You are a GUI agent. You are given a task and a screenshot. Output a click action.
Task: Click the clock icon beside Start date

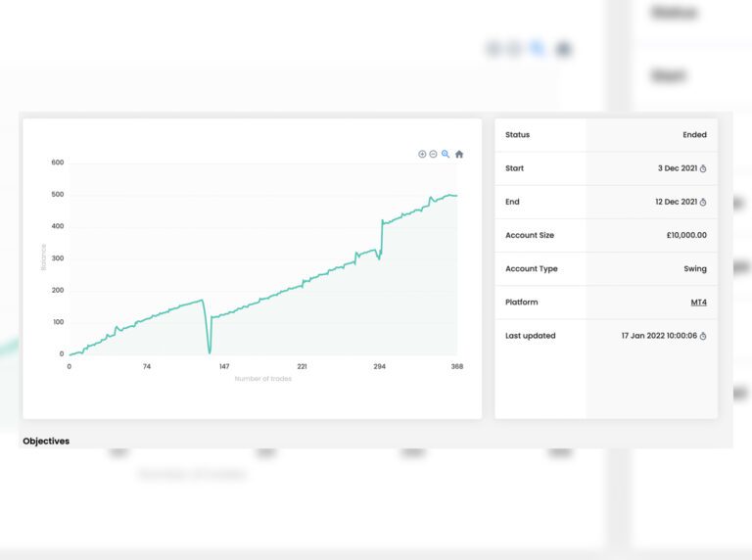pyautogui.click(x=703, y=168)
